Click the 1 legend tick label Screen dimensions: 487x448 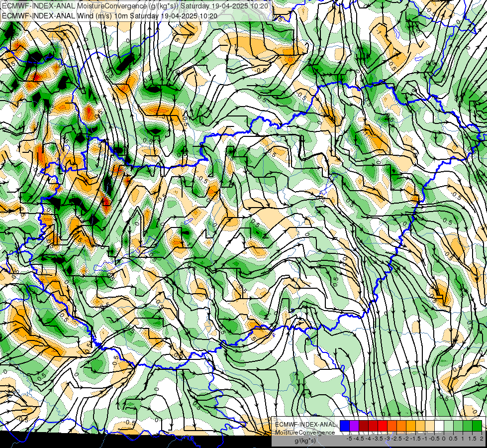click(x=463, y=439)
